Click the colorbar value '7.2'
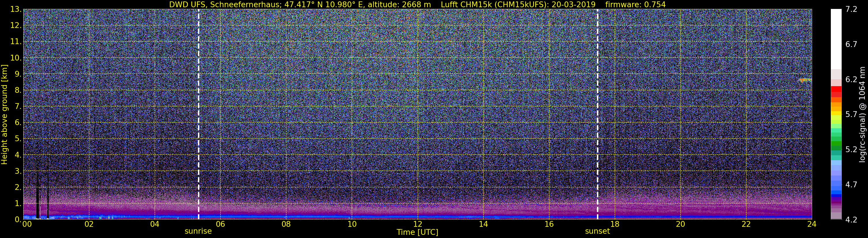 pyautogui.click(x=851, y=10)
